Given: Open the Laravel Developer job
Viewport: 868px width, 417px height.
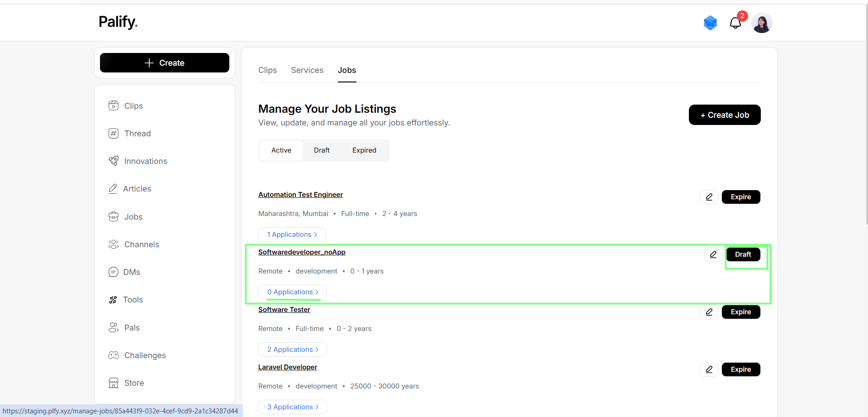Looking at the screenshot, I should pos(288,367).
